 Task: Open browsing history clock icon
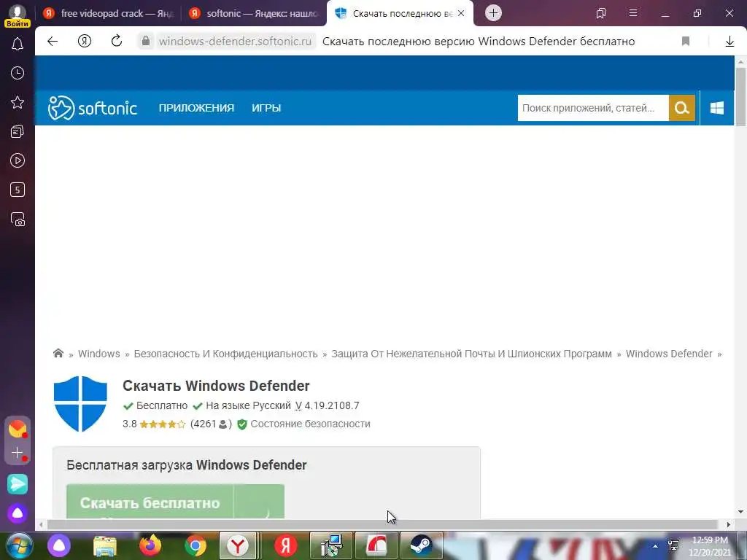pos(18,73)
